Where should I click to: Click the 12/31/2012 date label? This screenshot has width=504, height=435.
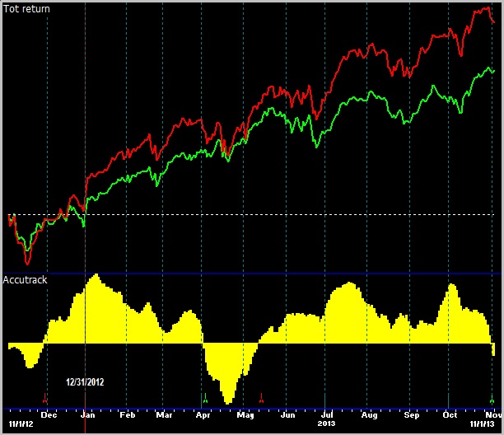pos(85,382)
